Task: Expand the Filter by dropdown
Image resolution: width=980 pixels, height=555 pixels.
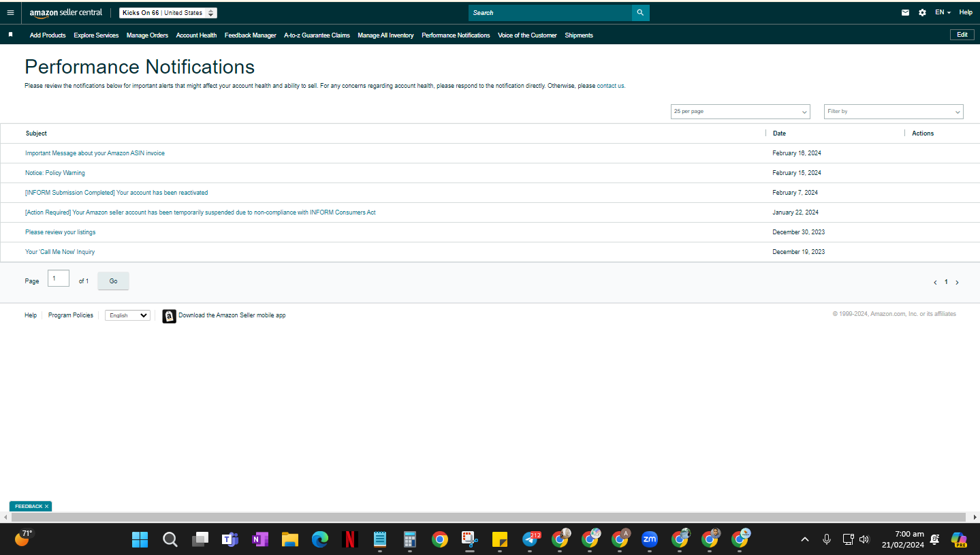Action: (x=894, y=112)
